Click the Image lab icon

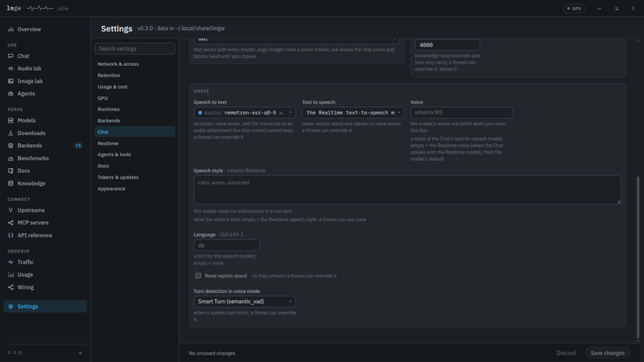click(x=10, y=81)
